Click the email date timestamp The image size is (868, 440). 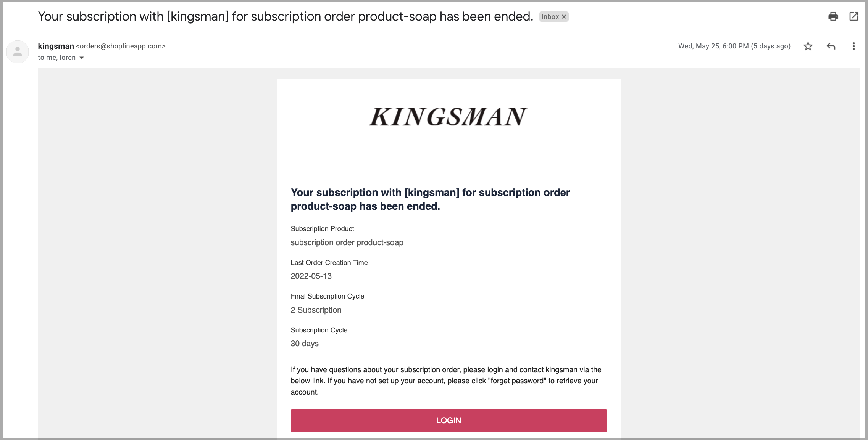734,46
